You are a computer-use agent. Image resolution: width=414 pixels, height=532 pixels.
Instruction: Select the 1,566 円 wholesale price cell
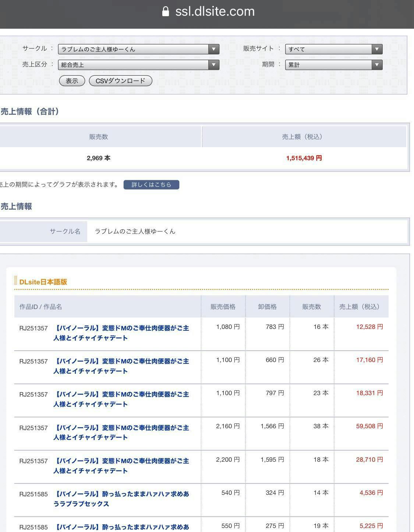[x=272, y=426]
